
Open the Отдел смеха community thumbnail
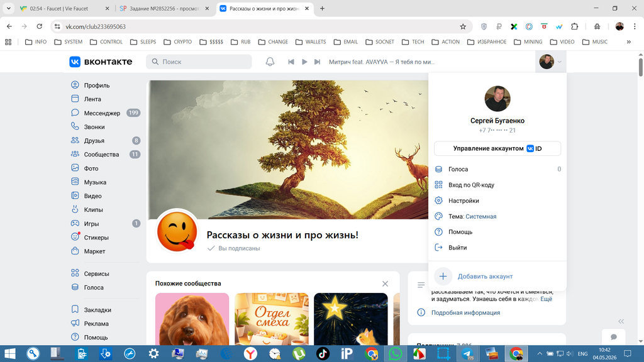click(x=272, y=319)
